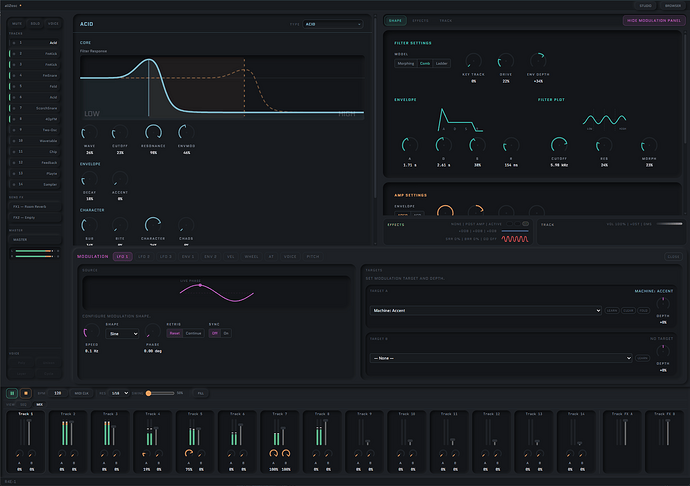Click the Target B Depth knob
The height and width of the screenshot is (486, 690).
[x=663, y=351]
